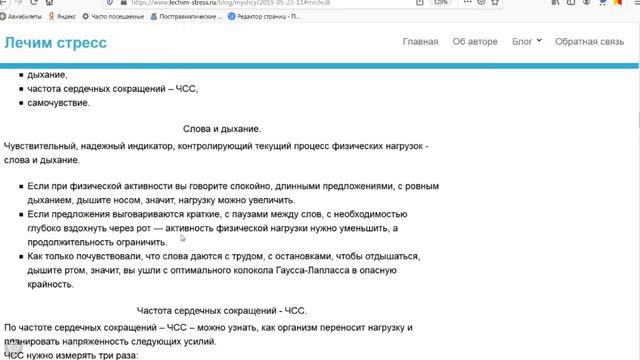
Task: Reload the page with the refresh icon
Action: (x=34, y=2)
